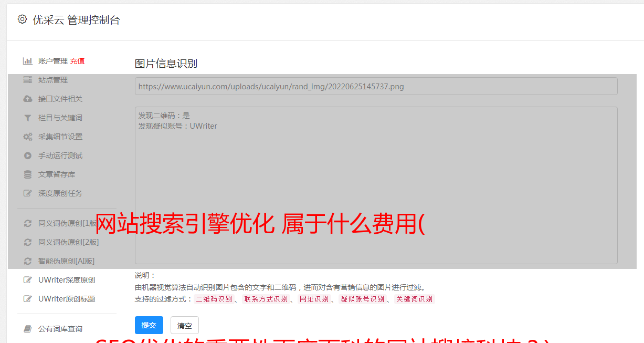The width and height of the screenshot is (644, 343).
Task: Click the 关键词识别 tag
Action: coord(414,299)
